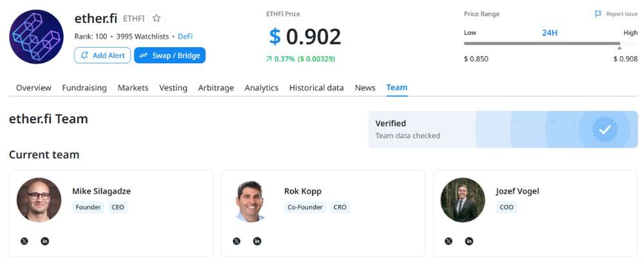Viewport: 644px width, 263px height.
Task: Open Mike Silagadze's LinkedIn profile
Action: pyautogui.click(x=45, y=241)
